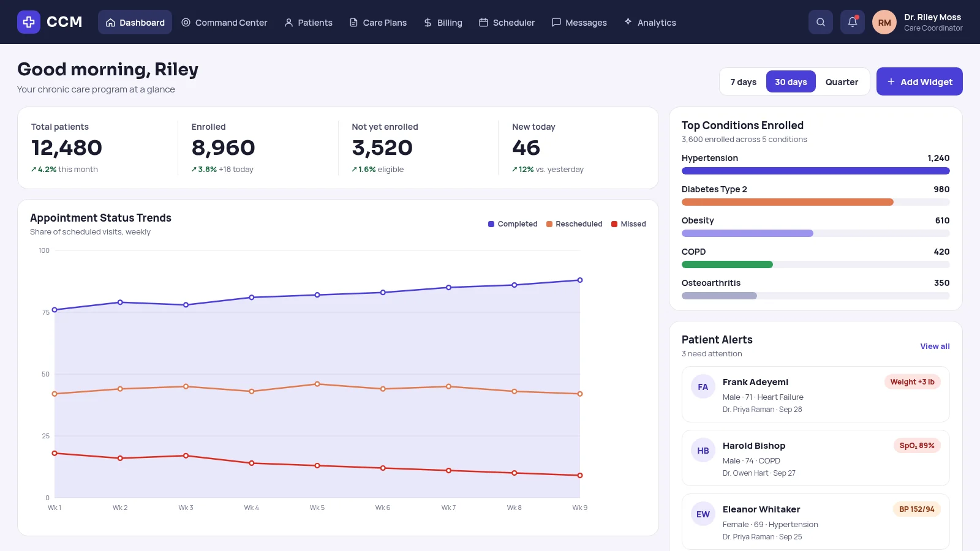Select the 30 days range

point(791,81)
